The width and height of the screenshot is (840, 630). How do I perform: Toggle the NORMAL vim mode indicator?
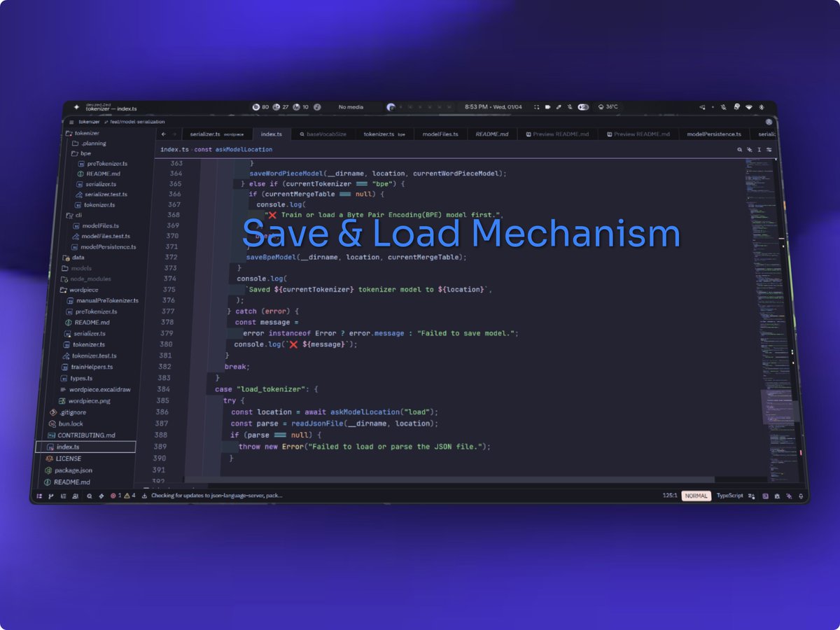[x=696, y=496]
